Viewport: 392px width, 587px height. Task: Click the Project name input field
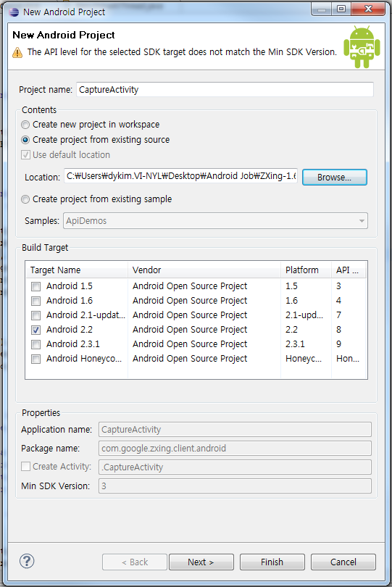[225, 89]
